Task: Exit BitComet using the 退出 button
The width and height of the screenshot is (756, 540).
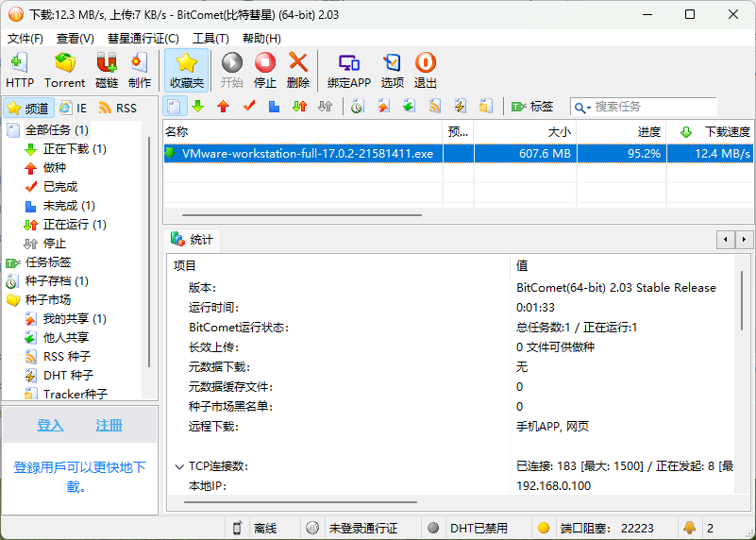Action: tap(426, 70)
